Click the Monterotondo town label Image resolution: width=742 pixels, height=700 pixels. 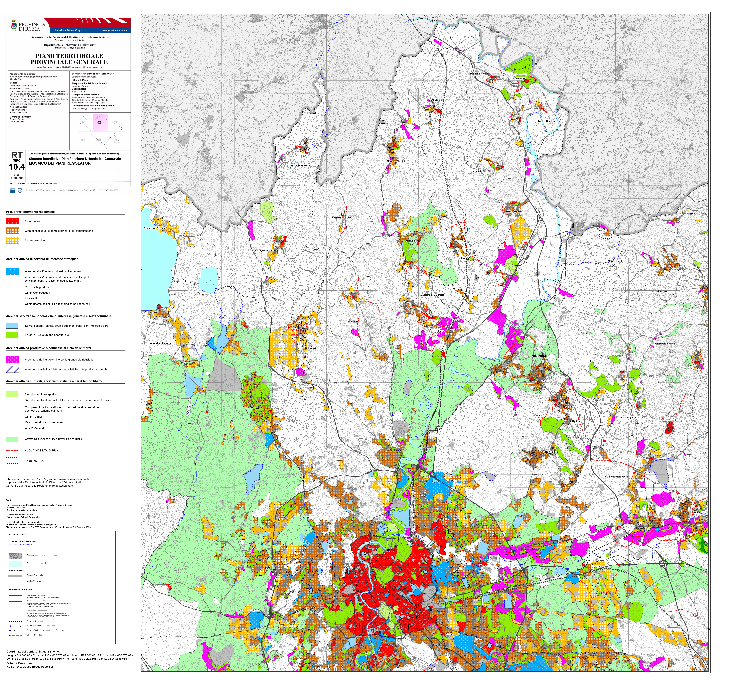(540, 356)
